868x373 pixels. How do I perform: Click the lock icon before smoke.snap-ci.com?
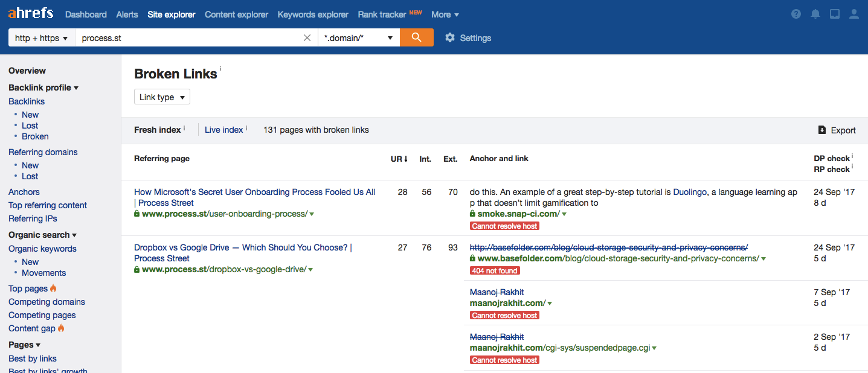pos(473,214)
